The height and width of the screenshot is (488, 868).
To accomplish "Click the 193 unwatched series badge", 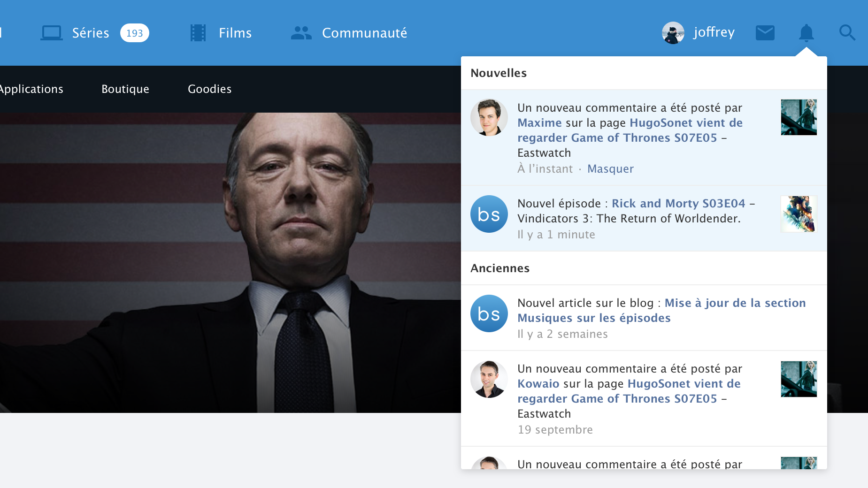I will tap(134, 33).
